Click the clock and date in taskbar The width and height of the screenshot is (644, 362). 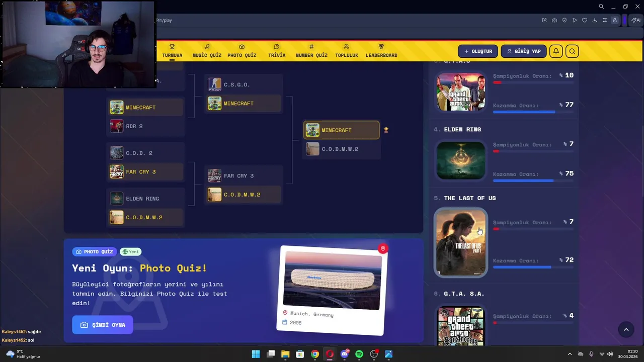tap(629, 354)
